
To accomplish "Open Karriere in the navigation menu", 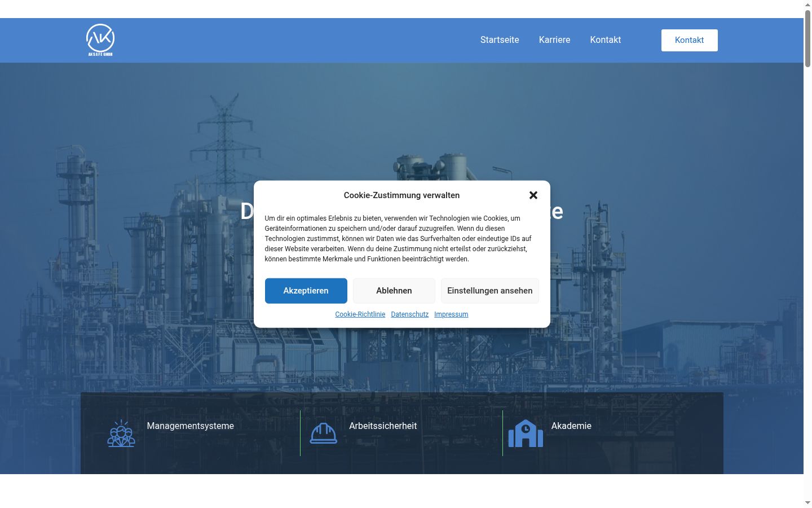I will [x=554, y=40].
